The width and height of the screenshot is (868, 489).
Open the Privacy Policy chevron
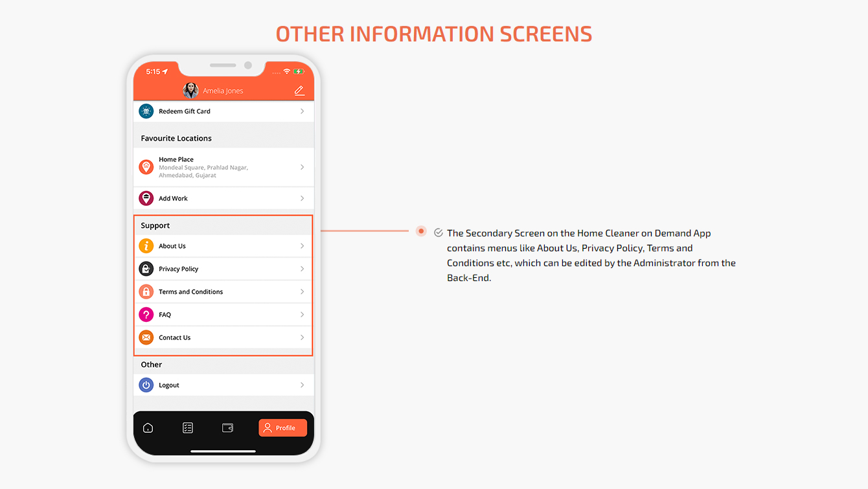(x=302, y=269)
